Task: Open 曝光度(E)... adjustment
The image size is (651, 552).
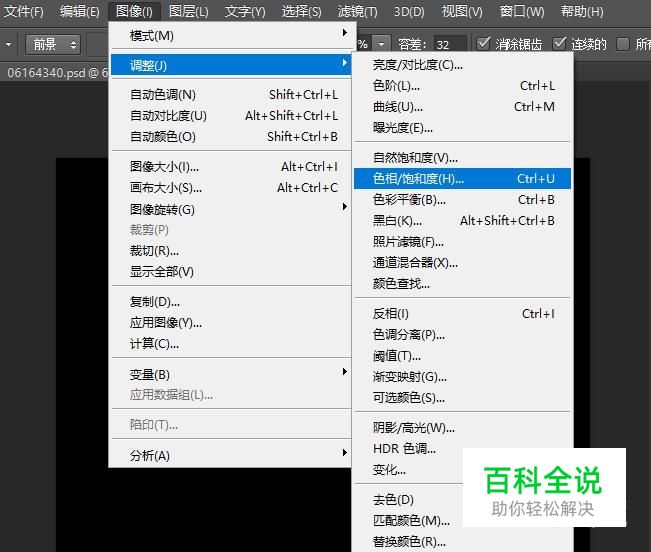Action: point(463,128)
